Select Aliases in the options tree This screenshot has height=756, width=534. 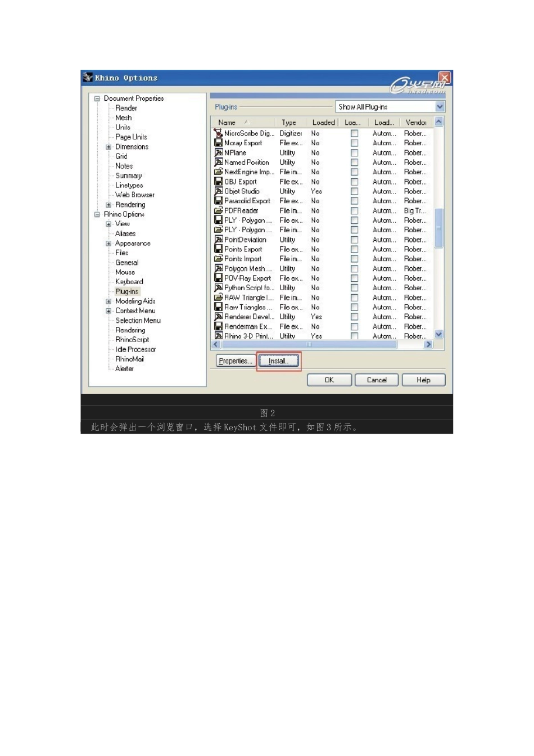point(125,233)
